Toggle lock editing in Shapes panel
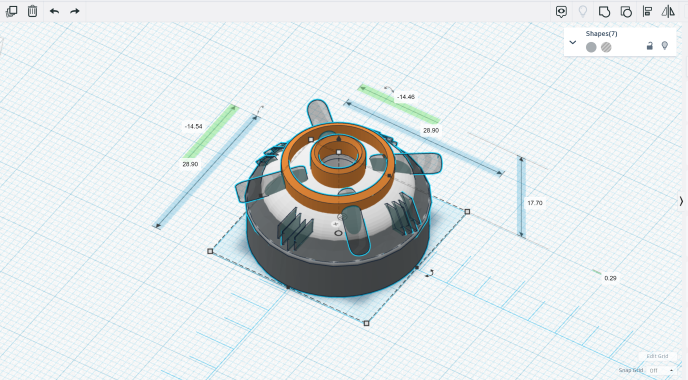The height and width of the screenshot is (380, 688). [x=650, y=46]
